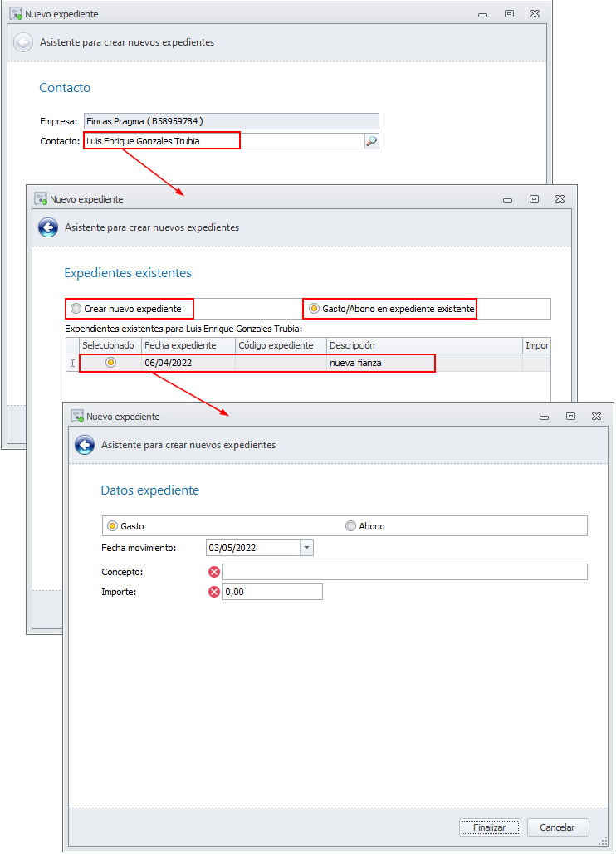This screenshot has width=616, height=854.
Task: Click the Concepto text field
Action: click(x=404, y=572)
